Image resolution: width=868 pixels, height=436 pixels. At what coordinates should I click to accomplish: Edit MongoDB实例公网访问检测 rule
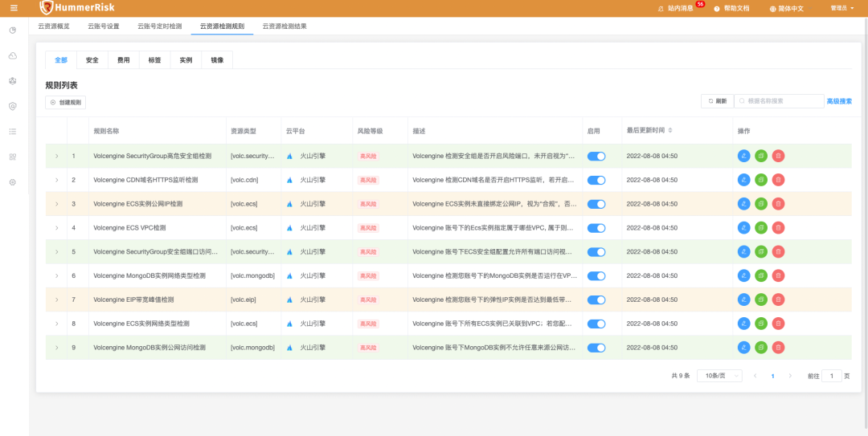pos(744,348)
